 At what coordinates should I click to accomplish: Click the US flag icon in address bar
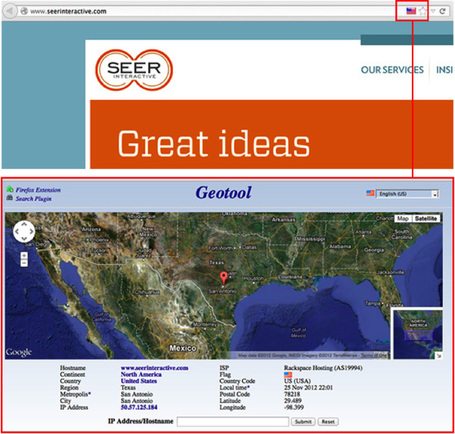tap(411, 11)
